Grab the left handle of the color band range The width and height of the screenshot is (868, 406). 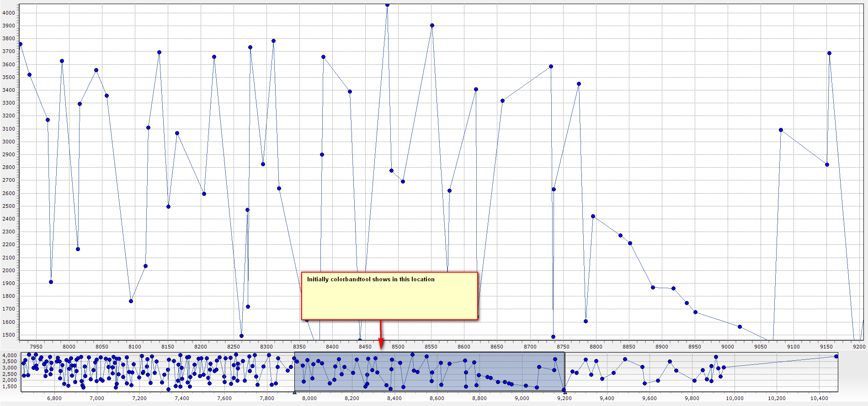pos(294,392)
